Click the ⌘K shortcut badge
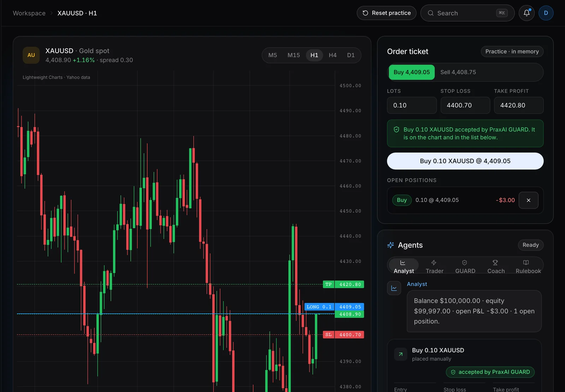The image size is (565, 392). pyautogui.click(x=502, y=13)
